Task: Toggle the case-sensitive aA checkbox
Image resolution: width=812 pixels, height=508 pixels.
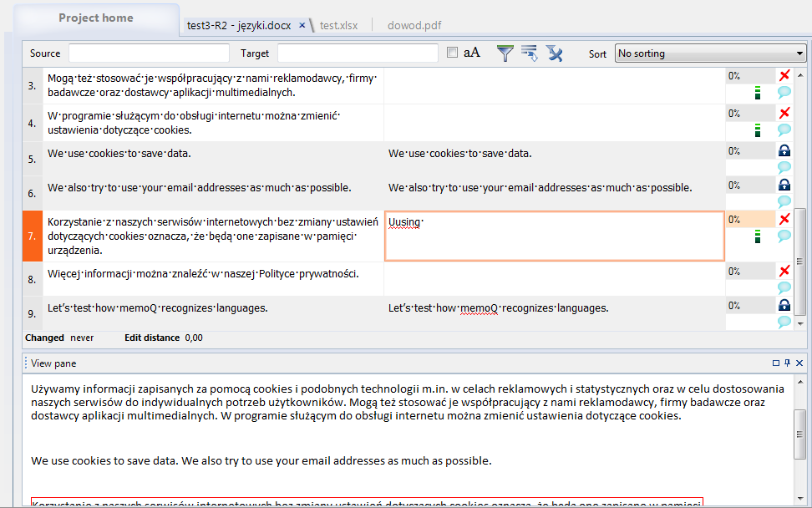Action: 453,53
